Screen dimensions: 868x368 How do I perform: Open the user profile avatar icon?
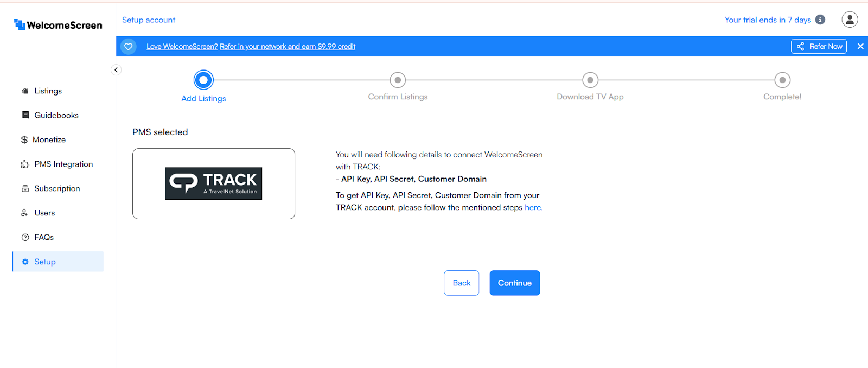click(x=850, y=20)
